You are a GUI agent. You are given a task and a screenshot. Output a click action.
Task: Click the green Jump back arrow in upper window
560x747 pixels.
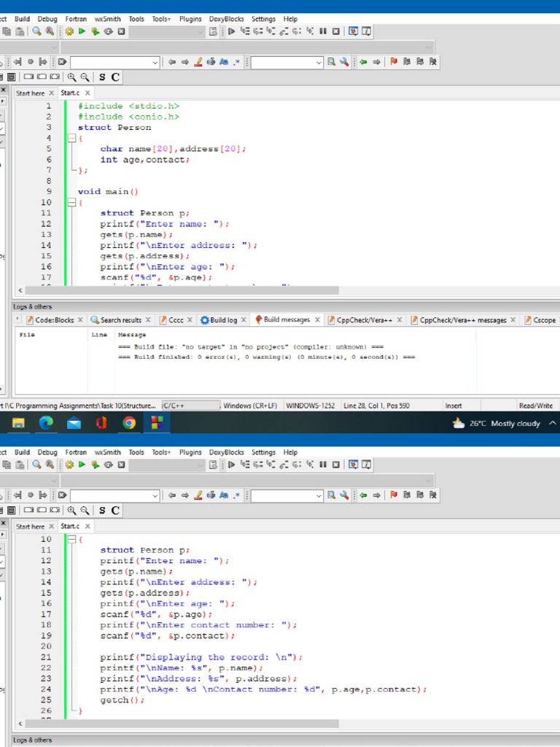click(x=363, y=62)
